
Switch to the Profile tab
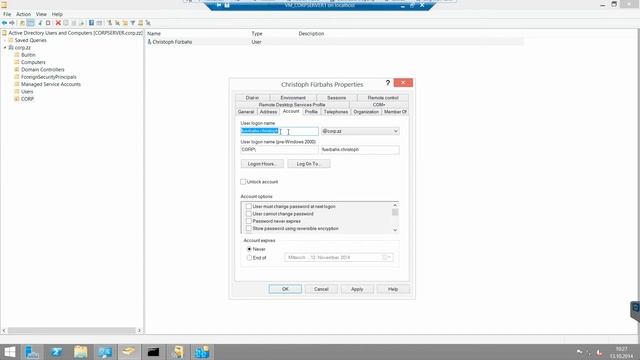[x=311, y=112]
